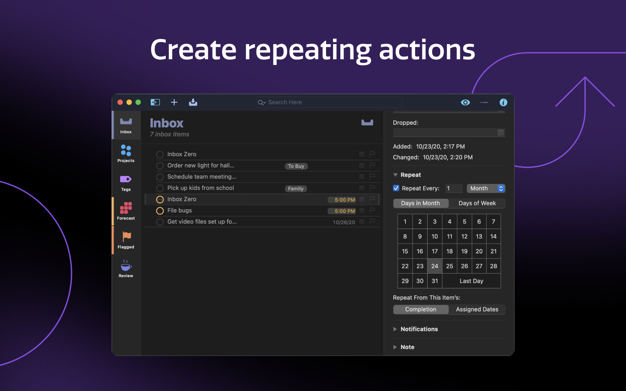Open calendar picker for Dropped field
This screenshot has width=626, height=391.
501,133
